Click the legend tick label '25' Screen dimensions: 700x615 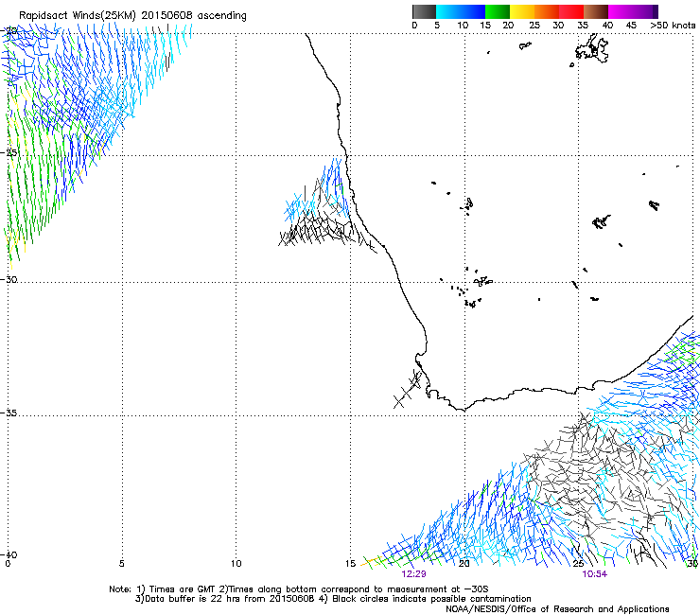tap(534, 26)
